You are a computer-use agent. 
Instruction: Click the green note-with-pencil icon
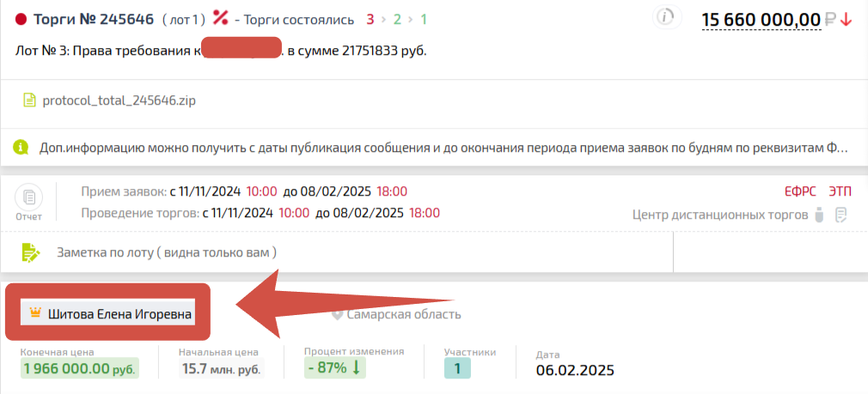[x=31, y=252]
